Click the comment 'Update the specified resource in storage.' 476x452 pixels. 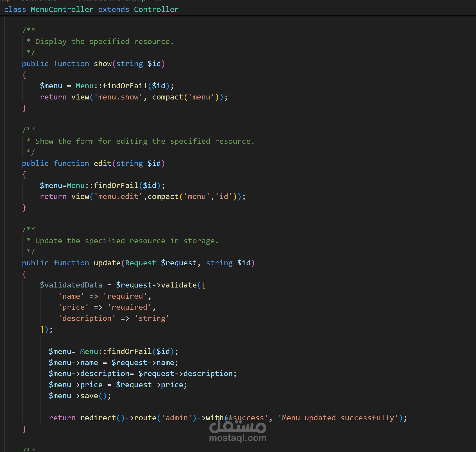click(x=127, y=241)
